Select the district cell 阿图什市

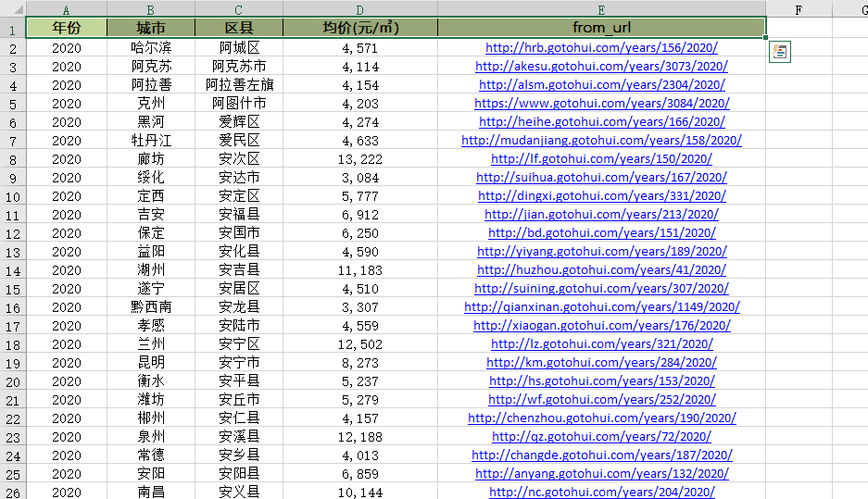pyautogui.click(x=239, y=104)
